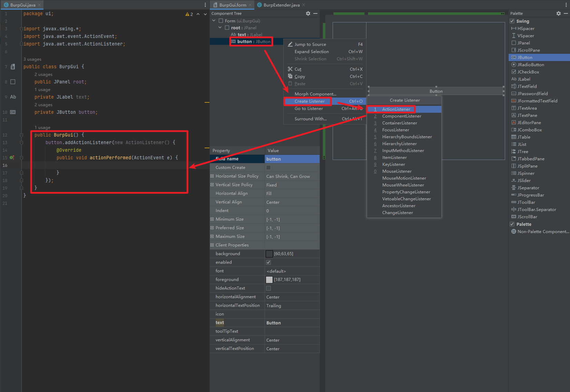Switch to the BurpGui.form tab
570x392 pixels.
(232, 5)
